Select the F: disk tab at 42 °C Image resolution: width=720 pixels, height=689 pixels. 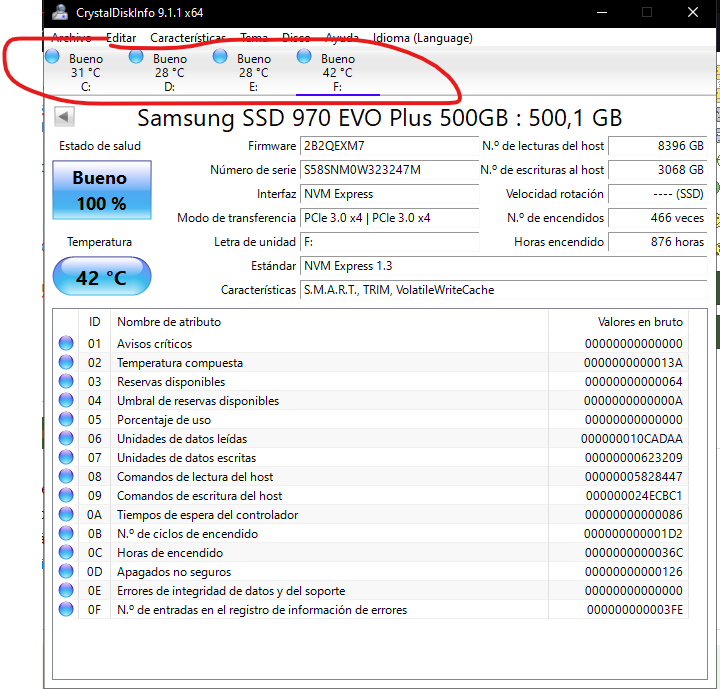(338, 72)
